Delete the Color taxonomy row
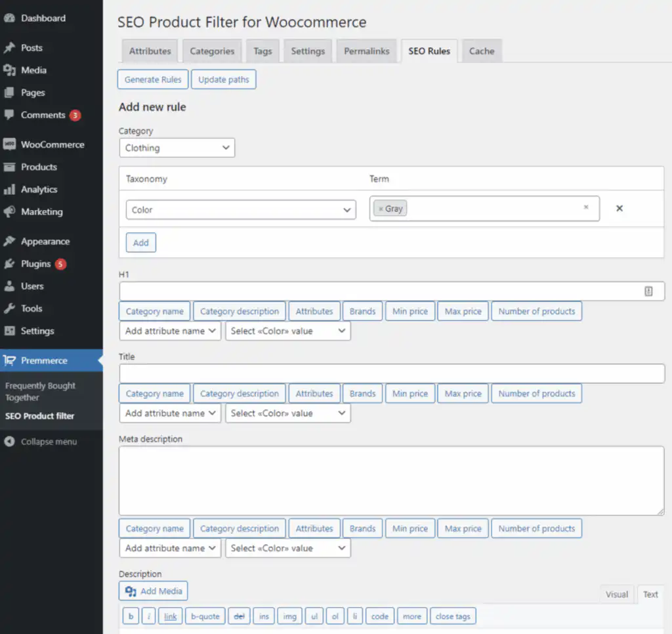 click(x=619, y=208)
